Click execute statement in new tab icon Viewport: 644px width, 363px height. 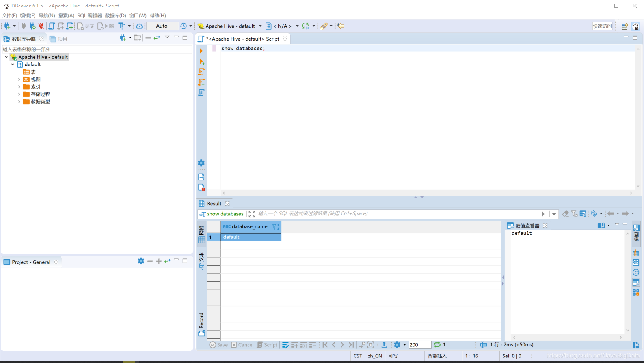(201, 62)
